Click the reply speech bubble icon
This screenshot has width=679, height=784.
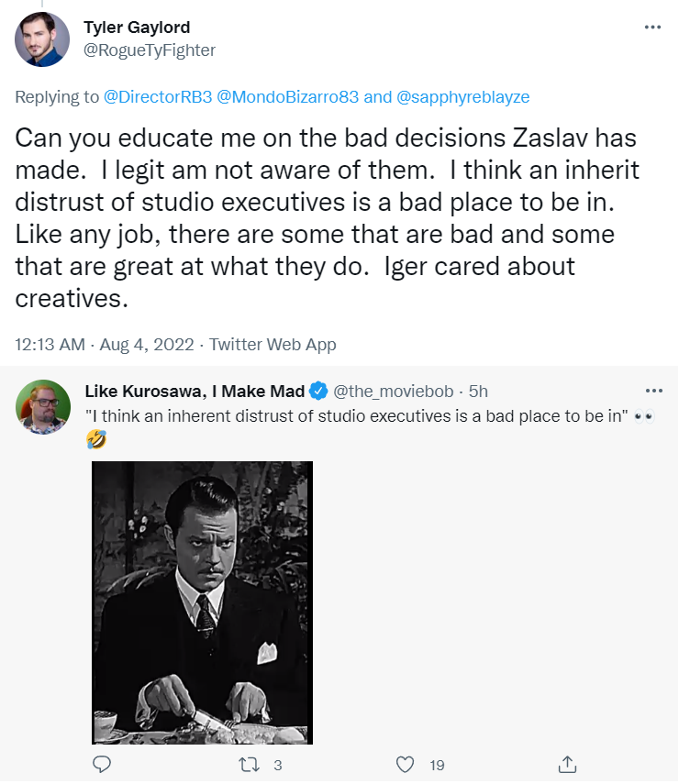point(102,764)
